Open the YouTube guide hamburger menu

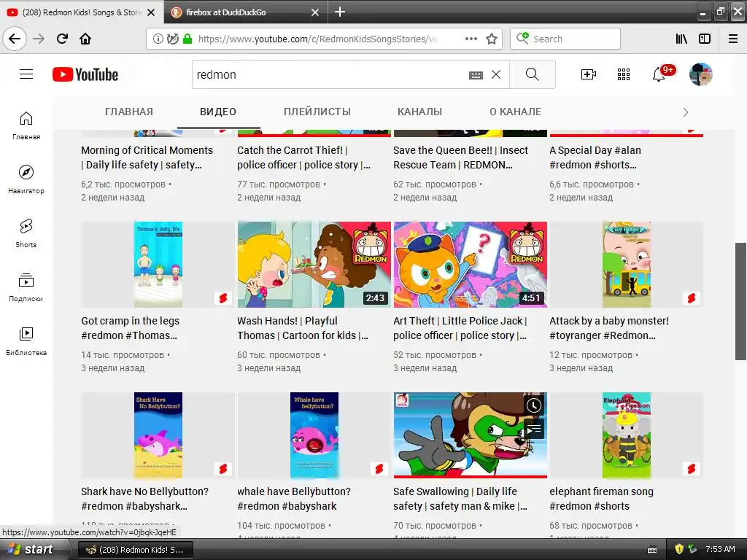(x=26, y=74)
